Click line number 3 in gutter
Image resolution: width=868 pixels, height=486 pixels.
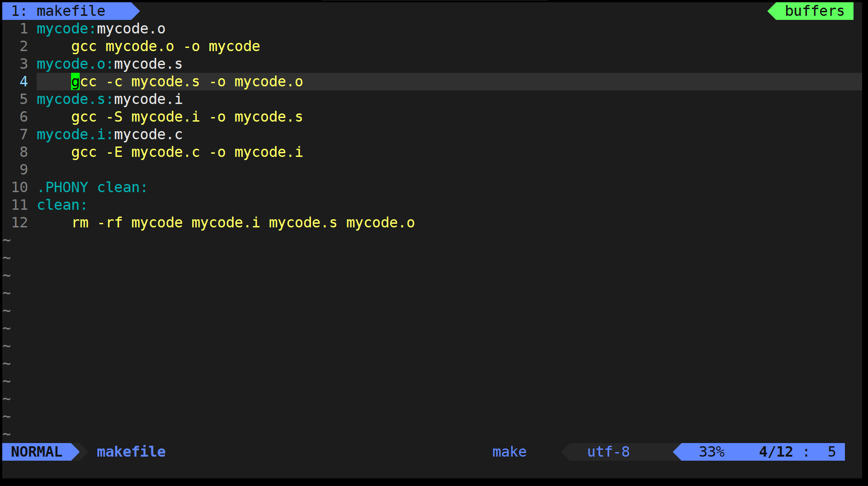click(24, 64)
